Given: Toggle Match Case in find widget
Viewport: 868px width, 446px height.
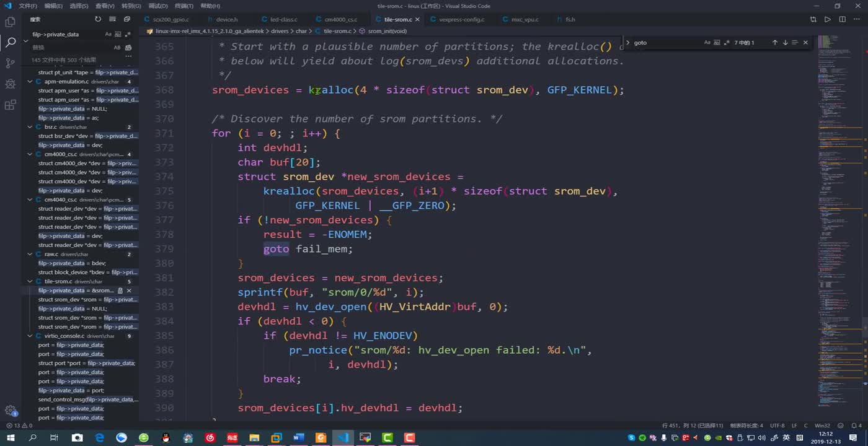Looking at the screenshot, I should (x=707, y=43).
